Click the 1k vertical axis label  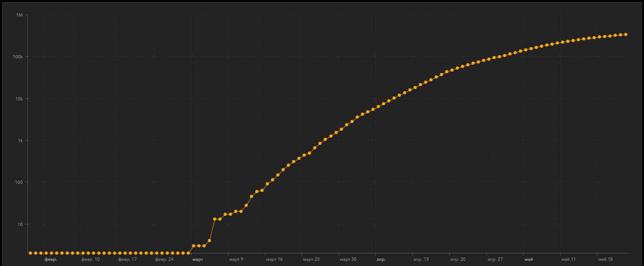click(20, 140)
